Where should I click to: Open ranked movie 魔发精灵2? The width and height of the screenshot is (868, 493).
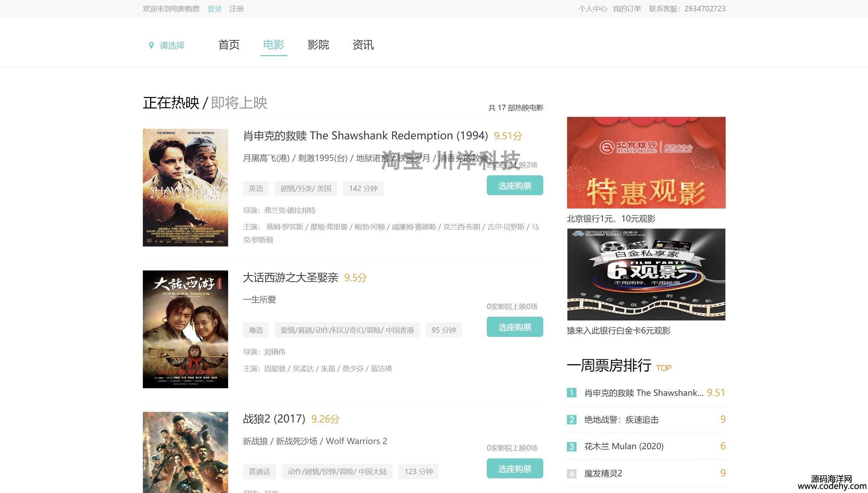[x=603, y=473]
